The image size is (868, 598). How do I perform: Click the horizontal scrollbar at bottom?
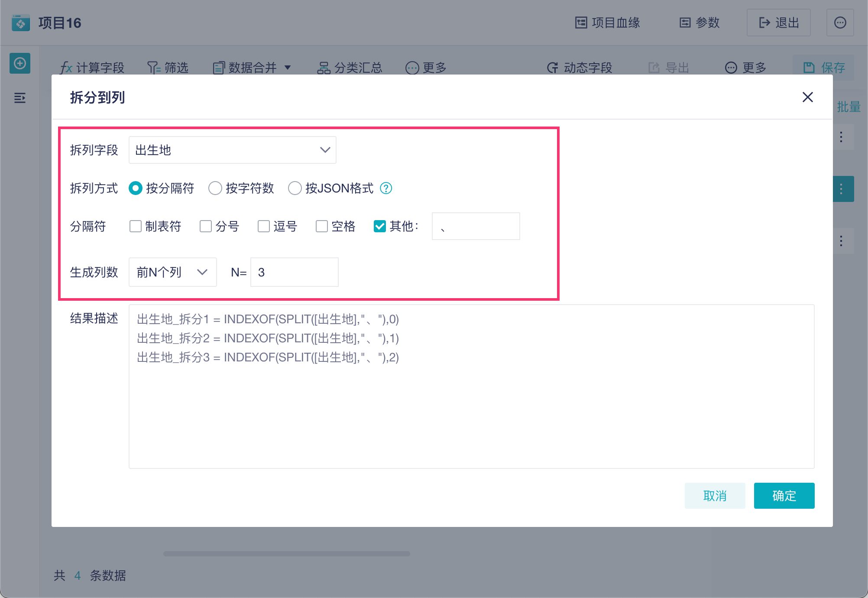(286, 553)
